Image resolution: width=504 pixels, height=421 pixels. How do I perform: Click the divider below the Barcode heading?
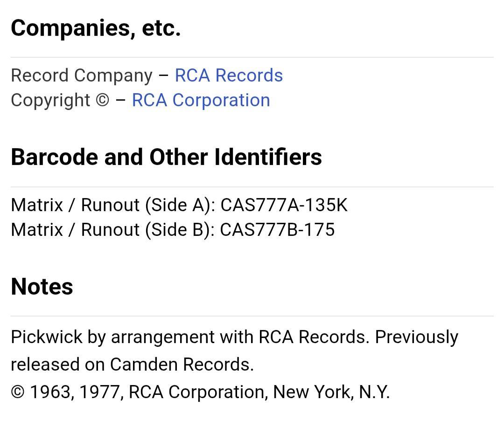tap(252, 187)
